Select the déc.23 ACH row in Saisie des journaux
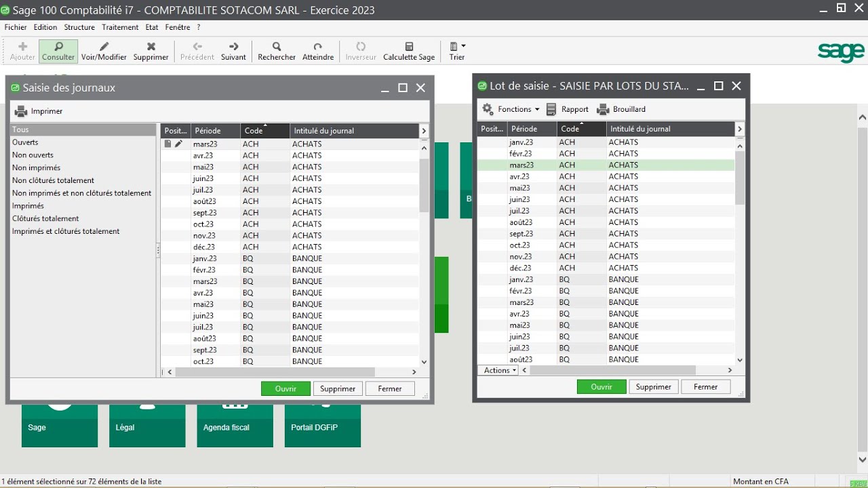This screenshot has width=868, height=488. click(290, 247)
